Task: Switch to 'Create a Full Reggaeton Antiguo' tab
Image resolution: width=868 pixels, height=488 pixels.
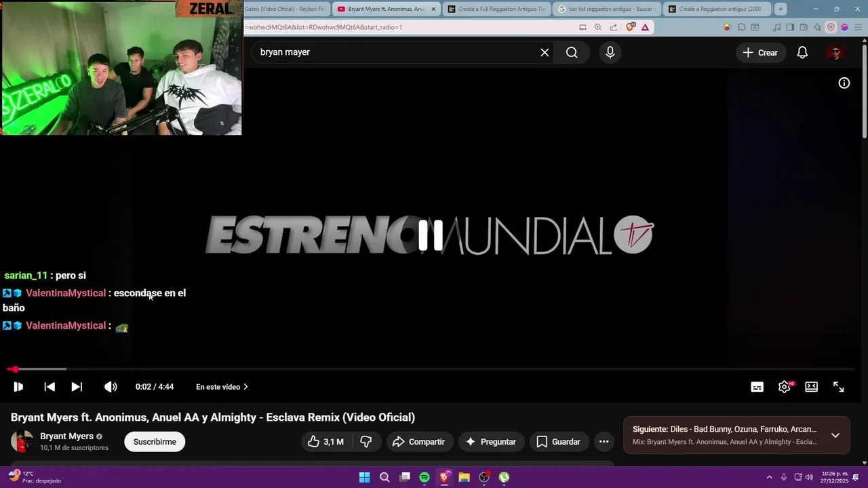Action: pos(496,9)
